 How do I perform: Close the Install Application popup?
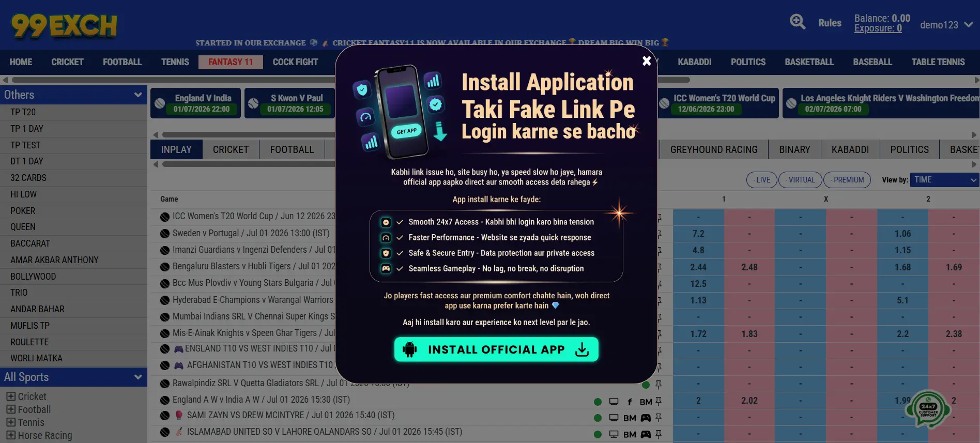point(646,61)
